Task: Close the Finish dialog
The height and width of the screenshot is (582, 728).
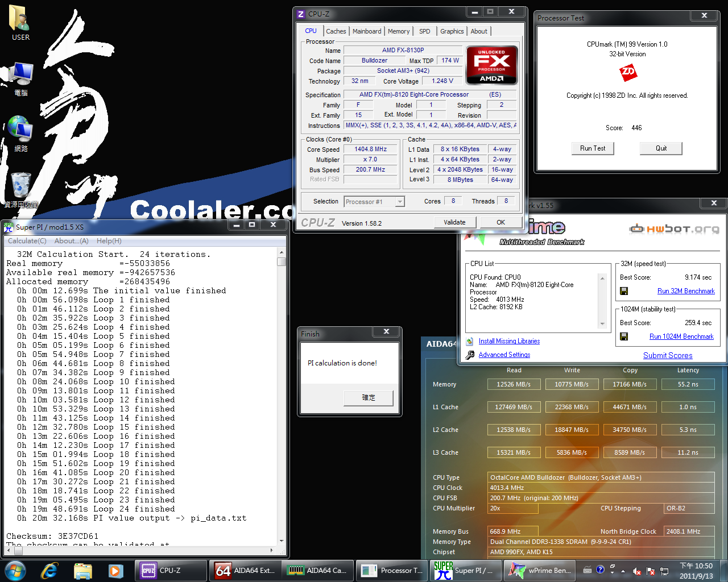Action: click(386, 332)
